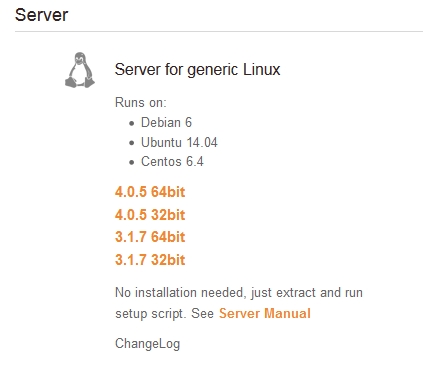The height and width of the screenshot is (382, 423).
Task: Download the 3.1.7 64bit server
Action: [150, 237]
